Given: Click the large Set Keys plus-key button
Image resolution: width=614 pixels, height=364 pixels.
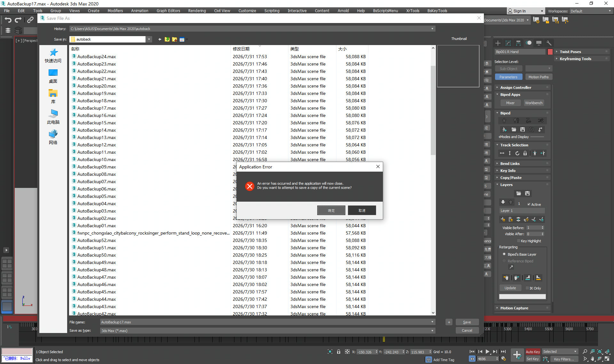Looking at the screenshot, I should coord(517,355).
